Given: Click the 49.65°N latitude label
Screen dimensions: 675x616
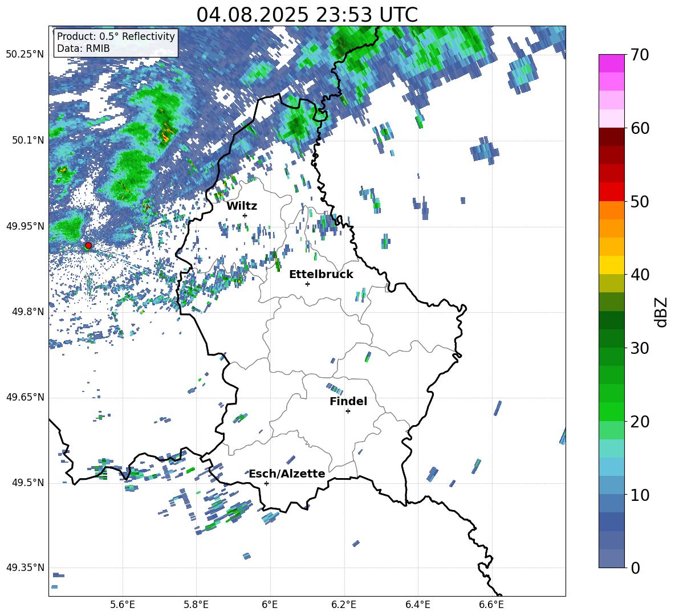Looking at the screenshot, I should 25,397.
